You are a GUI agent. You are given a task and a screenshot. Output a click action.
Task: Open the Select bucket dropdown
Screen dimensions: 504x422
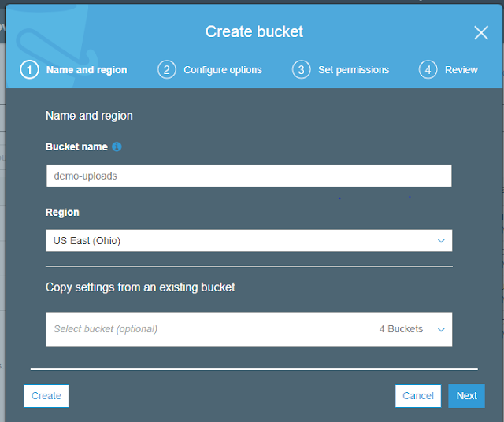[248, 329]
